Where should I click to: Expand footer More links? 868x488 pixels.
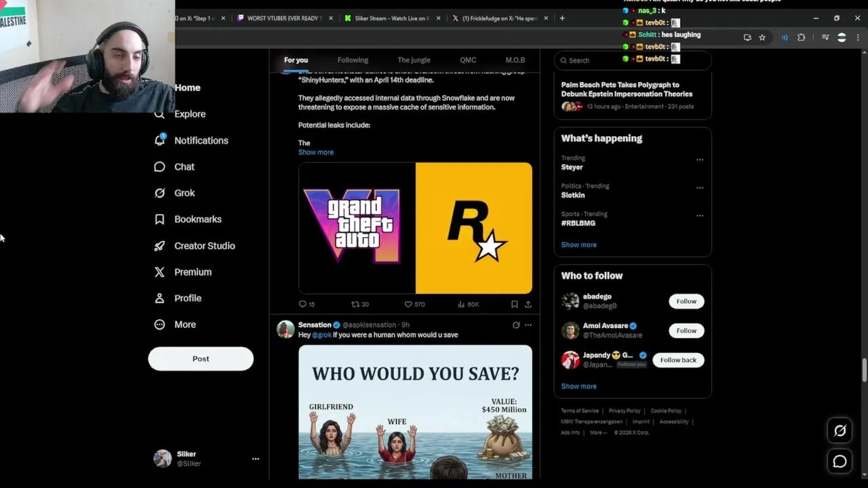[x=598, y=432]
